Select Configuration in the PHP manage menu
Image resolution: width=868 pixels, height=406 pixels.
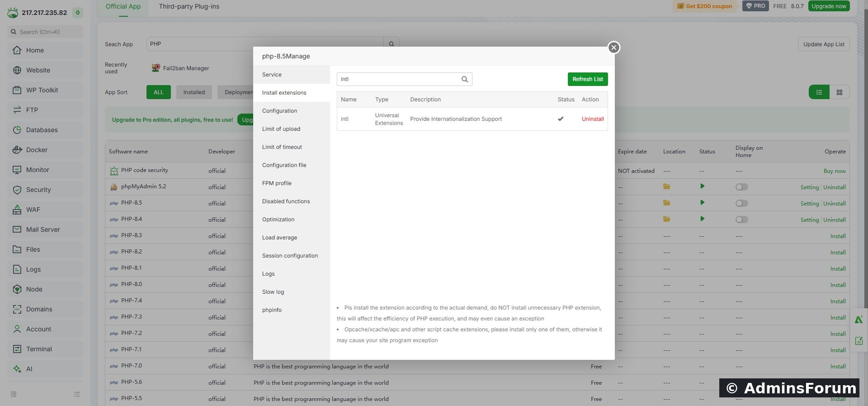[292, 111]
